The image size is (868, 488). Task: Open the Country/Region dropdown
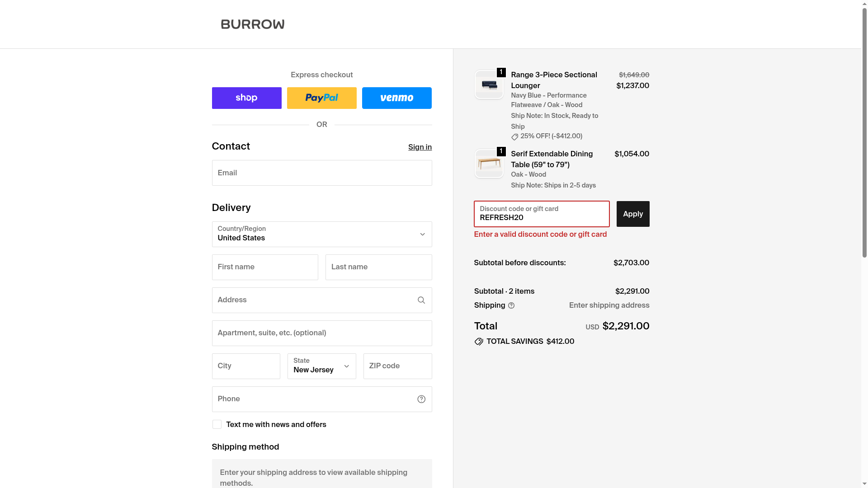tap(322, 234)
